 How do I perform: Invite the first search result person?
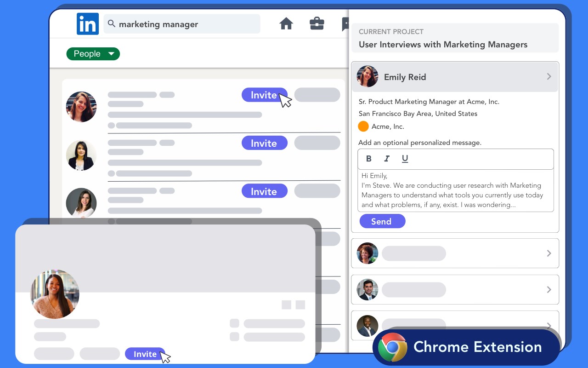[x=264, y=95]
